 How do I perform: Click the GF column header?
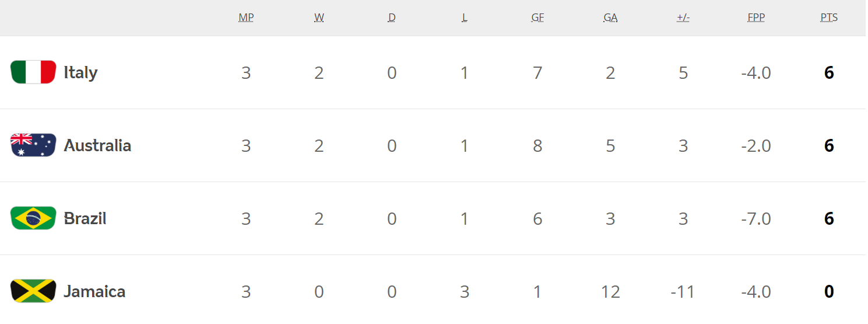[537, 18]
